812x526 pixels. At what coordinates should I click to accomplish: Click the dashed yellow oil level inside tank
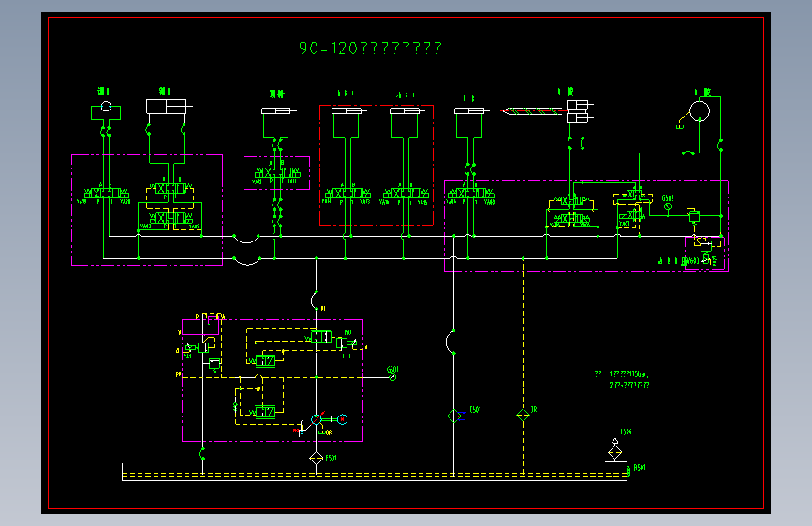coord(375,475)
